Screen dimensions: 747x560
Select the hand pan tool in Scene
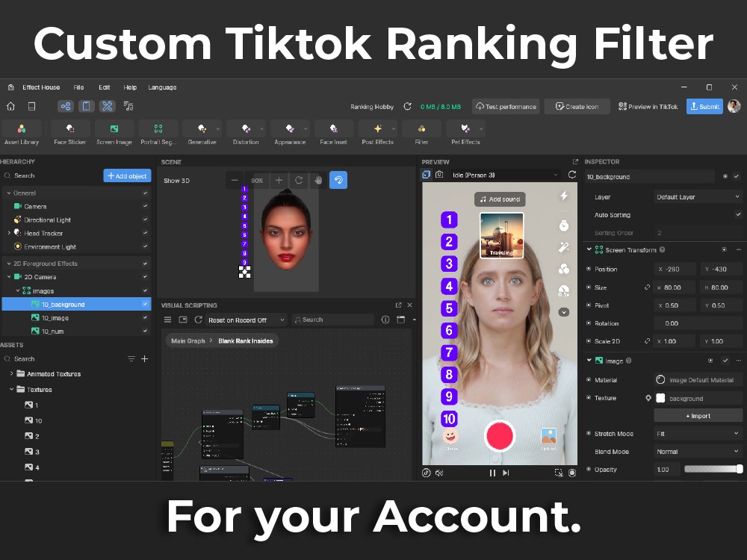pos(318,181)
